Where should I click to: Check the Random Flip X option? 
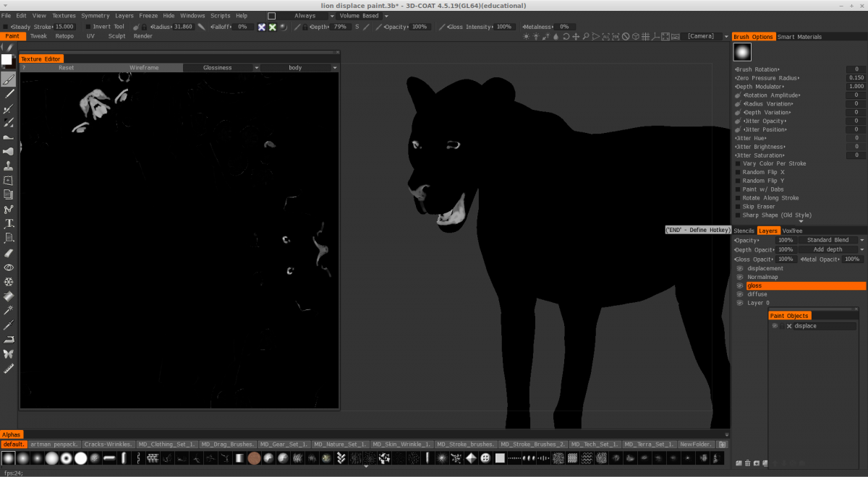[738, 172]
